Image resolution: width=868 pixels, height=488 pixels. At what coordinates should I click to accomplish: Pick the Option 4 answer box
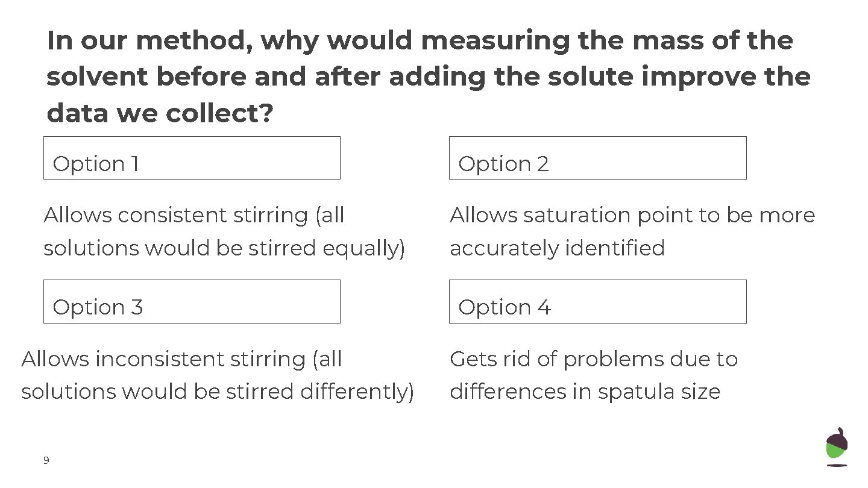click(x=597, y=301)
